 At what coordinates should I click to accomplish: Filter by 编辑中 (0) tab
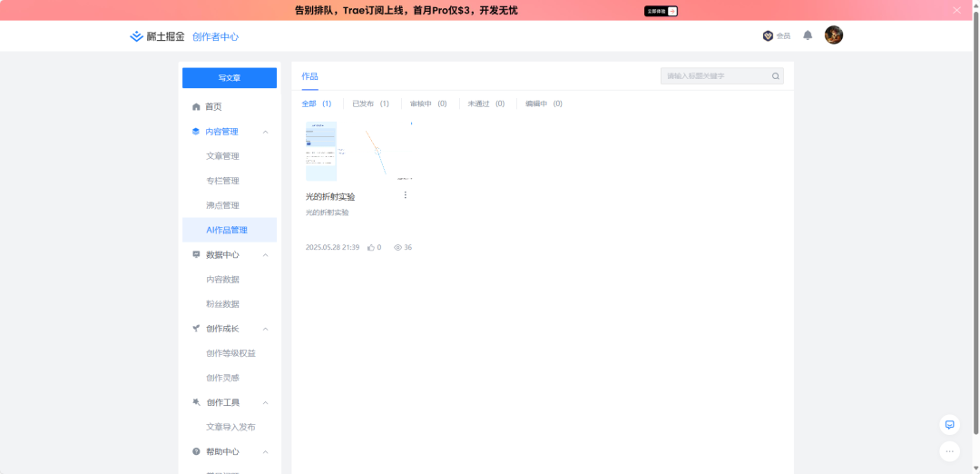click(544, 104)
